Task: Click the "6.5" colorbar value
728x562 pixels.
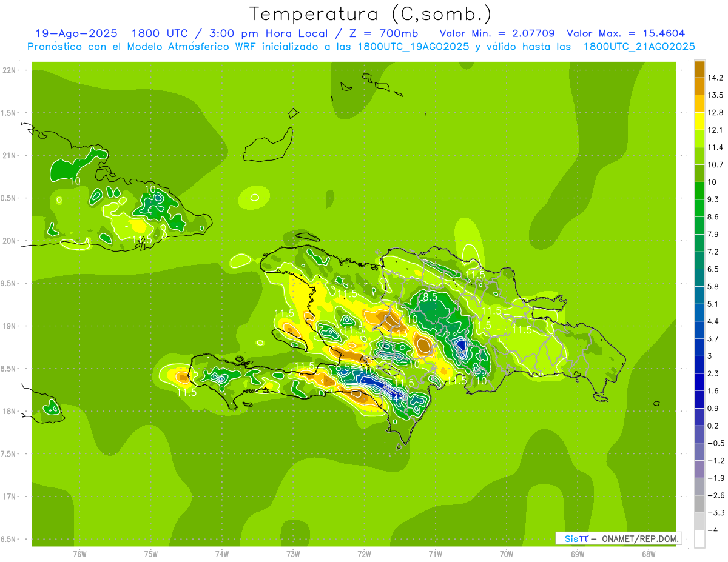Action: click(x=713, y=269)
